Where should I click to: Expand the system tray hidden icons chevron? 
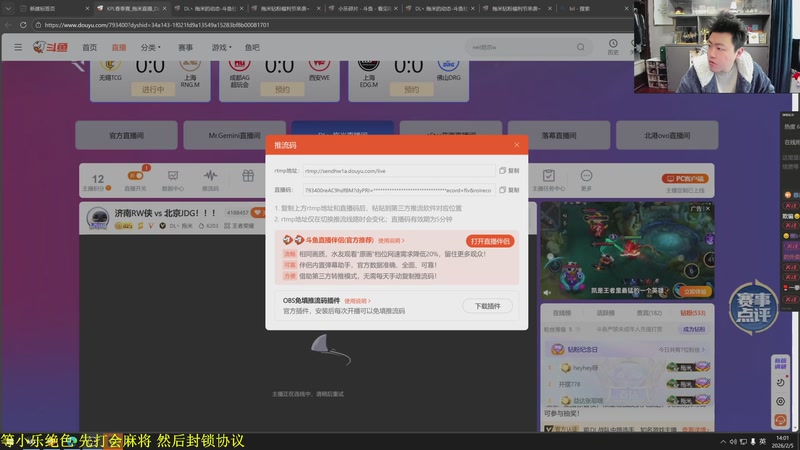click(x=722, y=442)
